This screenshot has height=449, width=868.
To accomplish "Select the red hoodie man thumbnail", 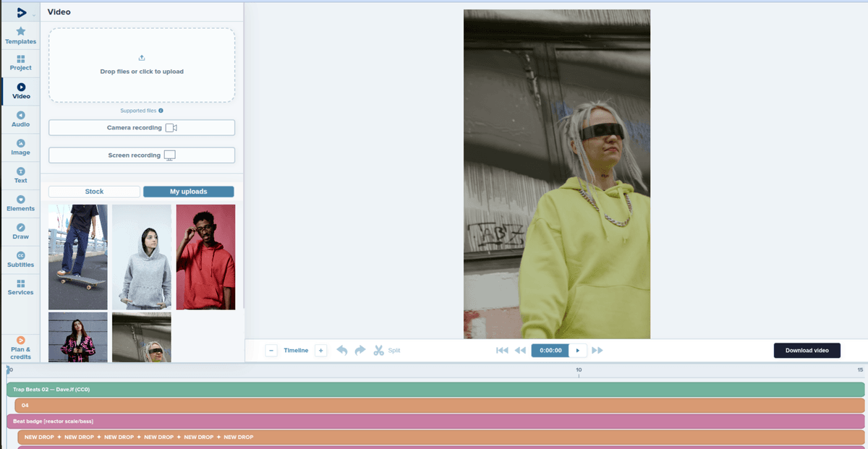I will pos(205,257).
